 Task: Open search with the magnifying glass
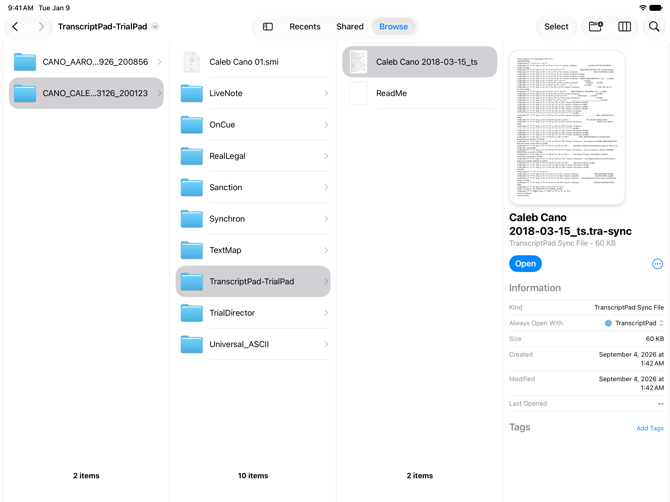click(654, 26)
